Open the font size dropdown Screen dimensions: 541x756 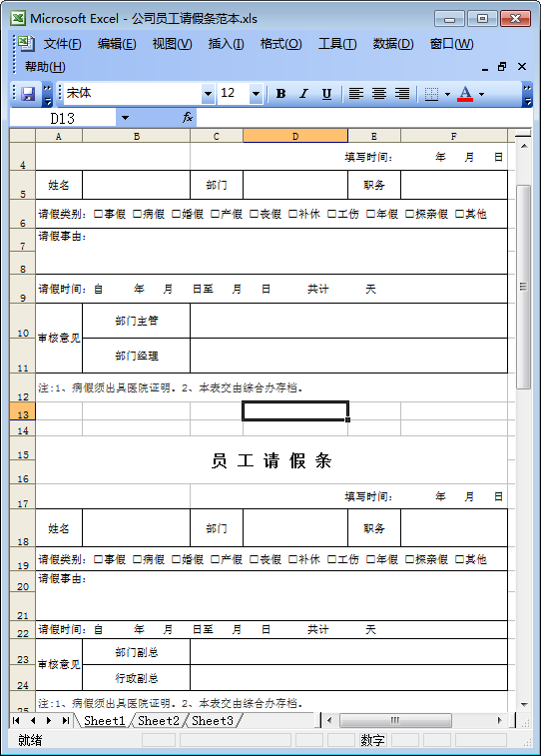point(256,94)
